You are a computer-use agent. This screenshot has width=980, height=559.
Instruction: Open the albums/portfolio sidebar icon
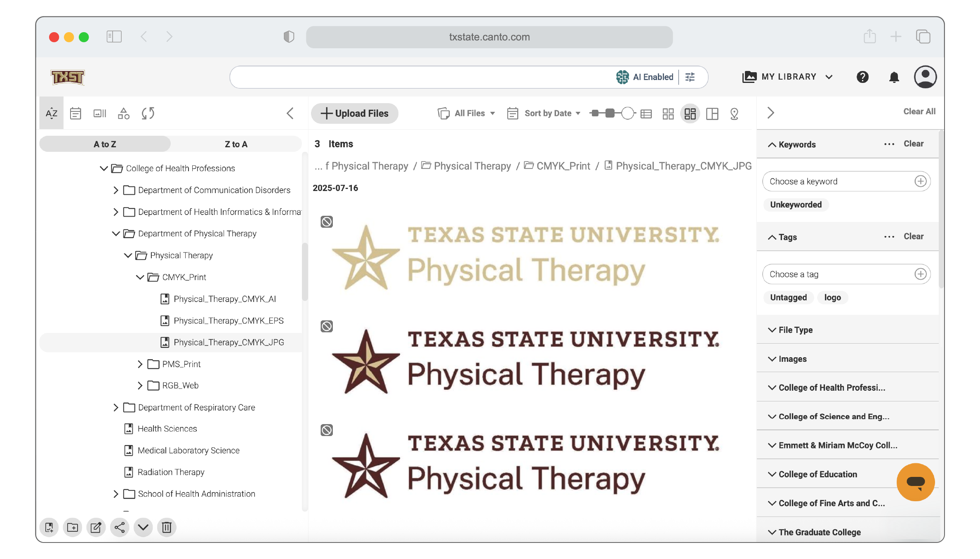tap(100, 113)
